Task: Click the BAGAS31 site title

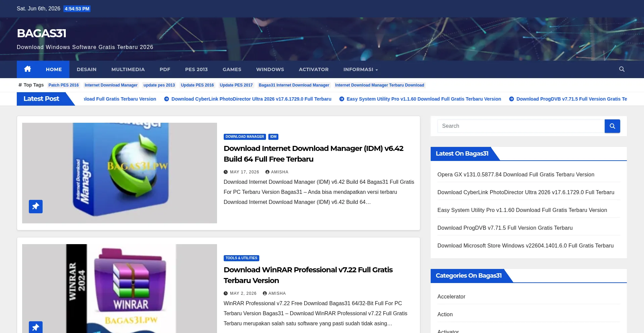Action: (42, 33)
